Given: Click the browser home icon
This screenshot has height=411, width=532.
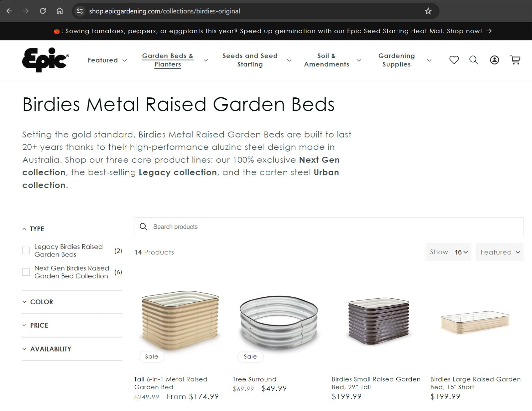Looking at the screenshot, I should pyautogui.click(x=60, y=11).
